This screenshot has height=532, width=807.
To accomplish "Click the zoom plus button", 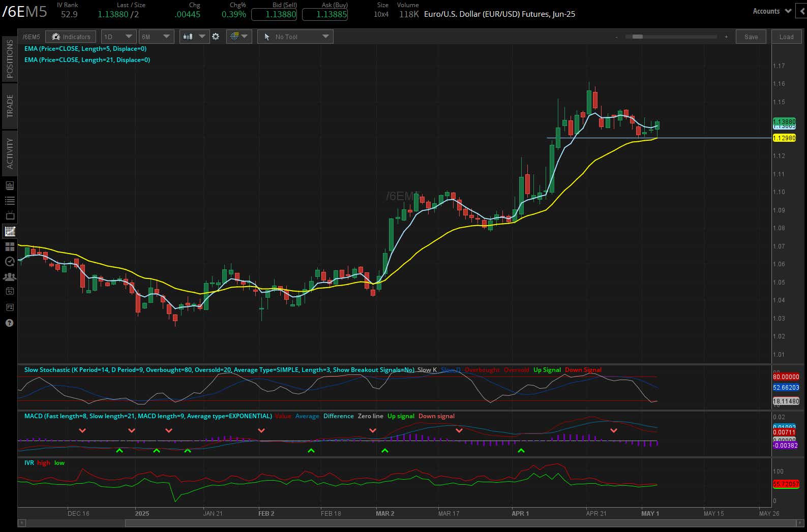I will pos(726,37).
